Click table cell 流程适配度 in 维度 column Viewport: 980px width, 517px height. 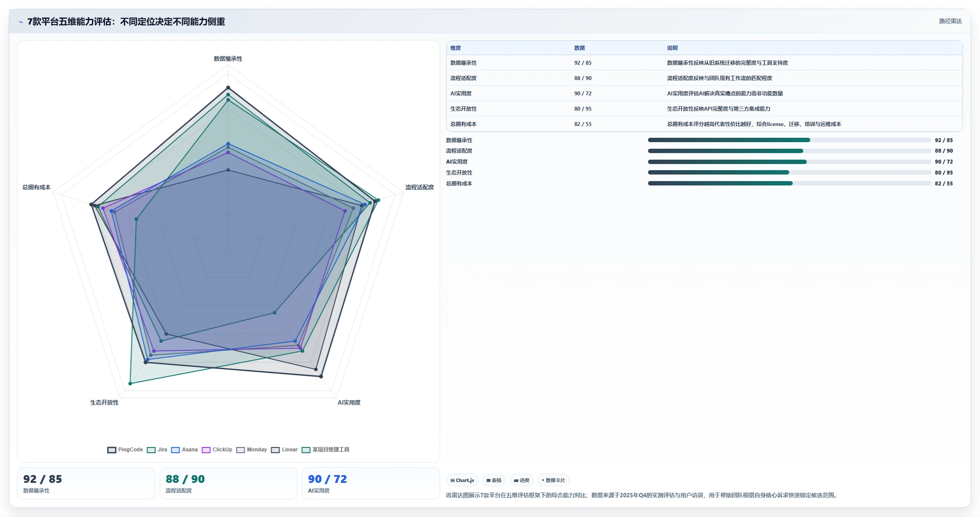click(x=463, y=78)
